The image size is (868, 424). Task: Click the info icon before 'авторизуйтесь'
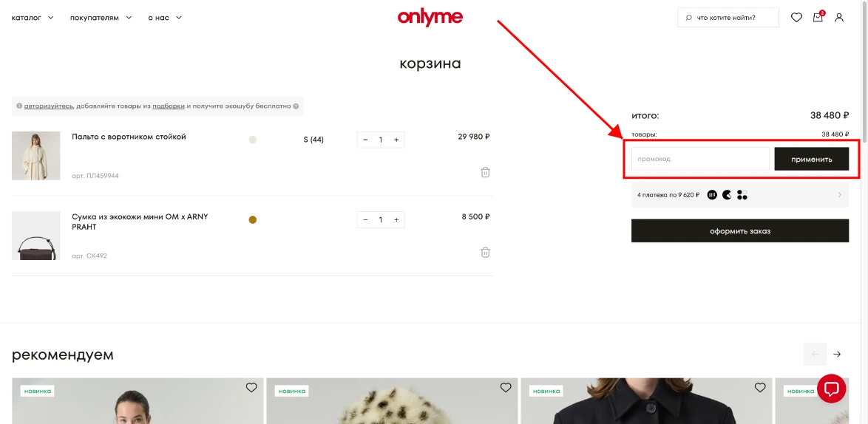19,106
